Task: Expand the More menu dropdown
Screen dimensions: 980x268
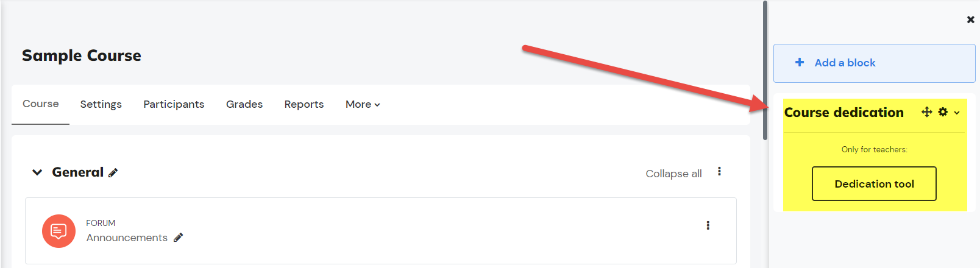Action: 363,104
